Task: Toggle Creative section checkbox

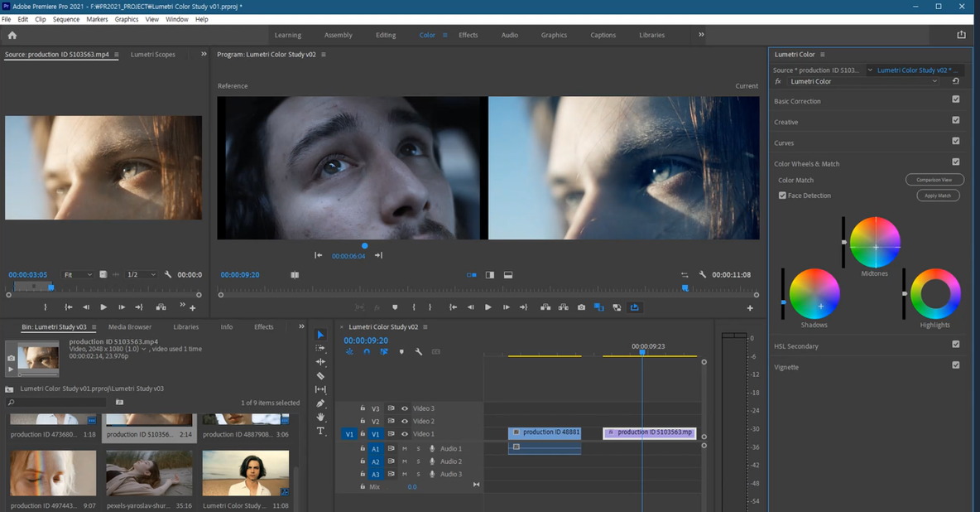Action: 956,119
